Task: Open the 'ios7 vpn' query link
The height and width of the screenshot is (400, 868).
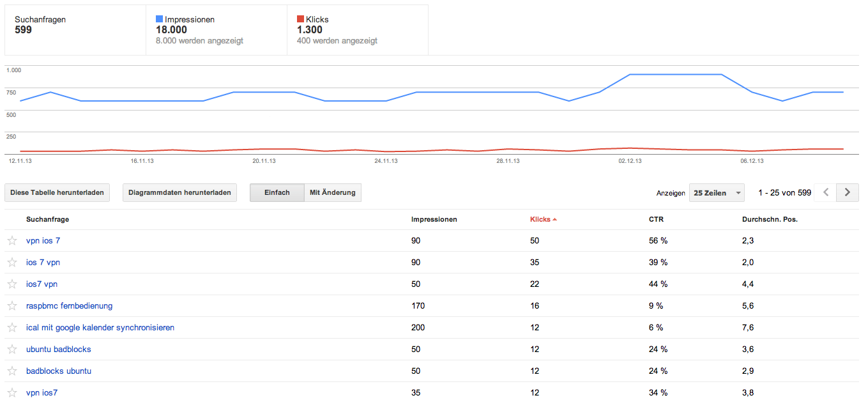Action: pyautogui.click(x=42, y=284)
